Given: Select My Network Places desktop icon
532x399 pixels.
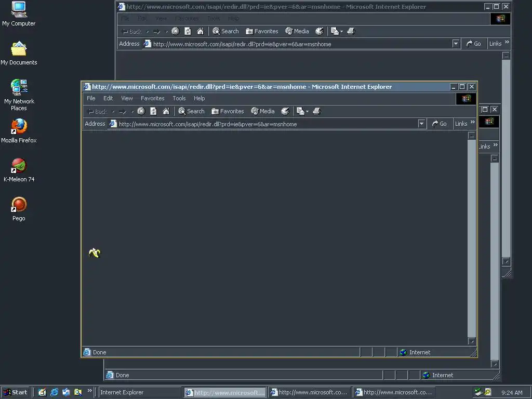Looking at the screenshot, I should click(19, 95).
